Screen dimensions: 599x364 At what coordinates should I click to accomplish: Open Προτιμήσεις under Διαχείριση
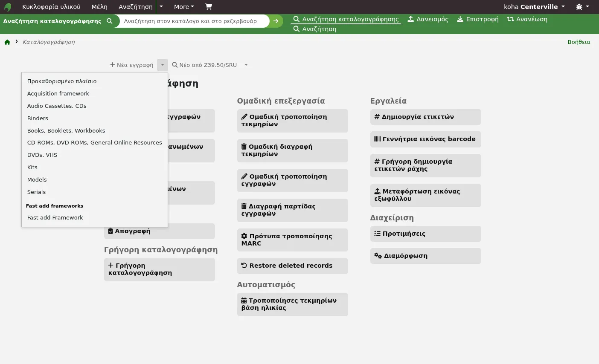click(425, 234)
